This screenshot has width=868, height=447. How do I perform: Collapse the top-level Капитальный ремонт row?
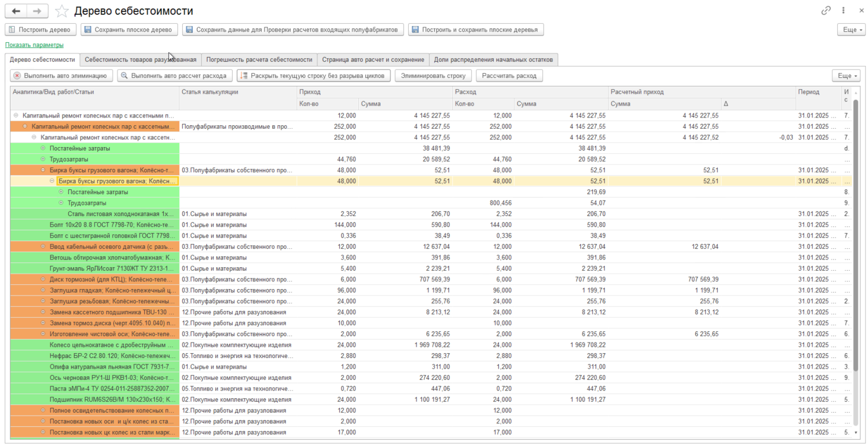[x=16, y=116]
